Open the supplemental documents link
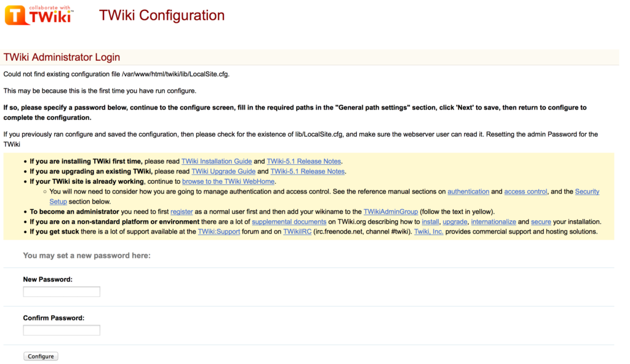The height and width of the screenshot is (364, 630). 289,221
